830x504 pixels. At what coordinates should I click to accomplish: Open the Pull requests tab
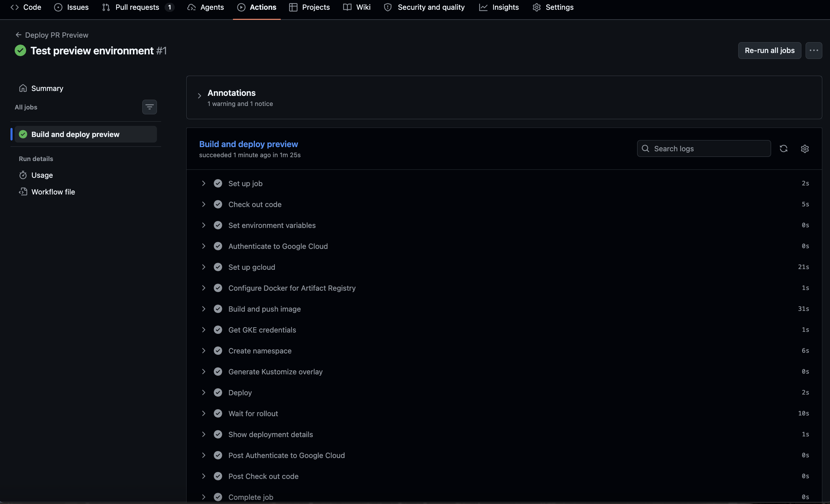(x=138, y=7)
